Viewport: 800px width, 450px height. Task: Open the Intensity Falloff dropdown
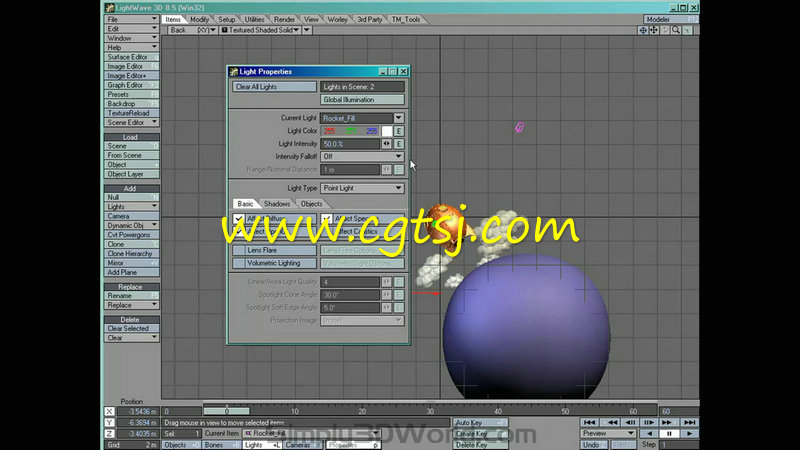click(x=362, y=157)
